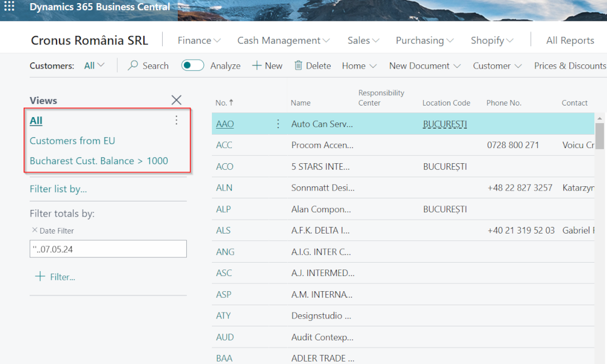The height and width of the screenshot is (364, 607).
Task: Select the name cell Sonnmatt Desi...
Action: pos(323,187)
